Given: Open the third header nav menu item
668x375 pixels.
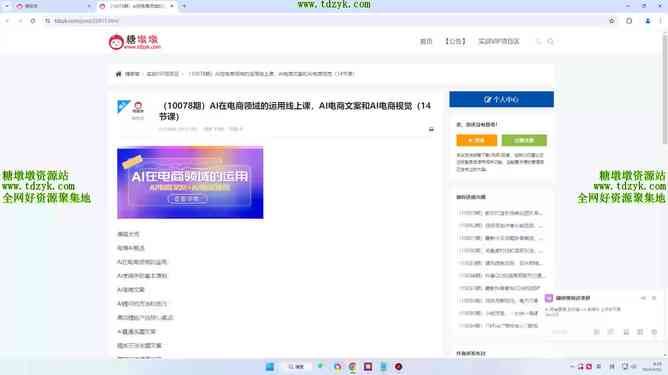Looking at the screenshot, I should [499, 41].
